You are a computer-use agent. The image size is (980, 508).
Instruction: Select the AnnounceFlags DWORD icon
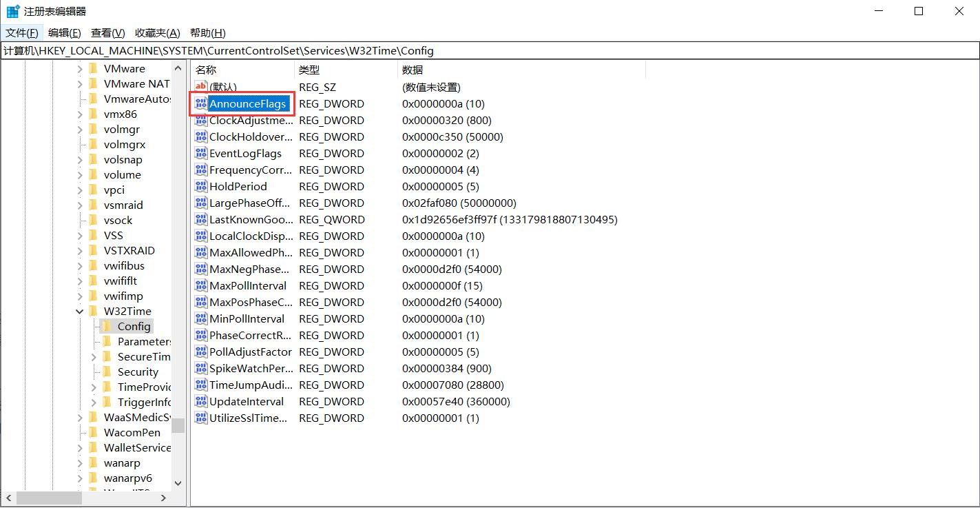point(202,103)
